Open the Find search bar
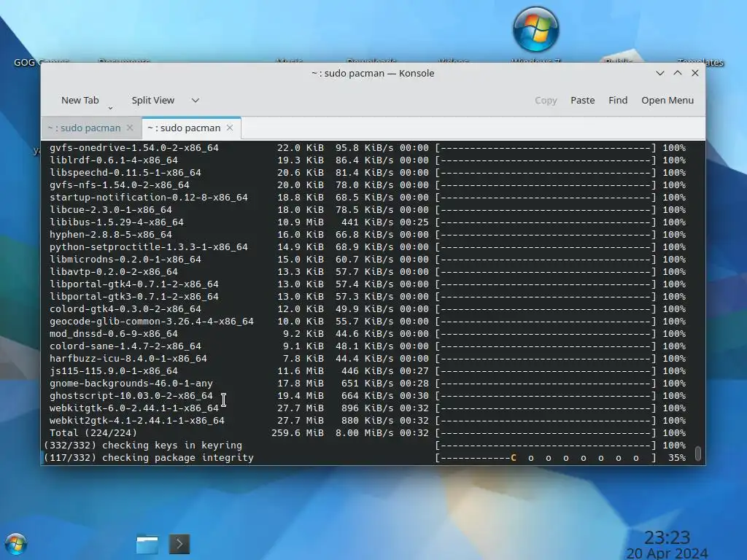This screenshot has width=747, height=560. point(618,100)
